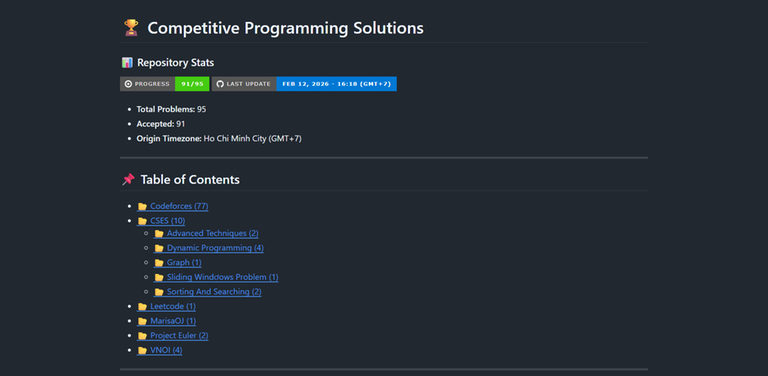768x376 pixels.
Task: Open the MarisaOJ (1) link
Action: [167, 321]
